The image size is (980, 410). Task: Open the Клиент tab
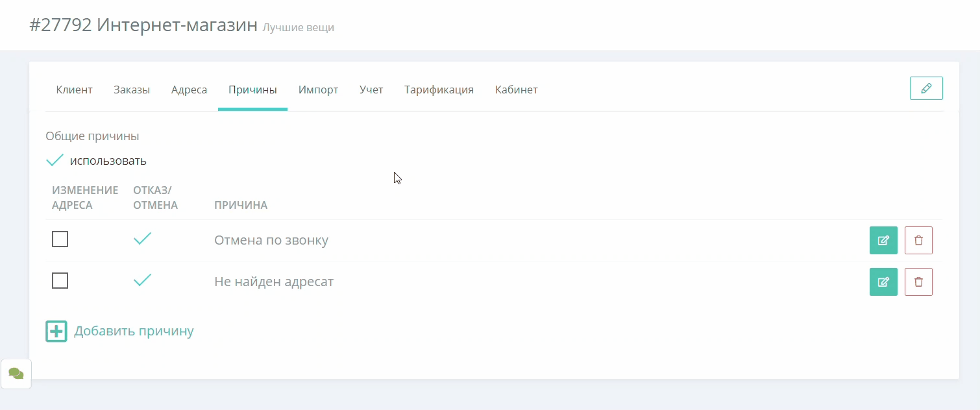coord(75,90)
